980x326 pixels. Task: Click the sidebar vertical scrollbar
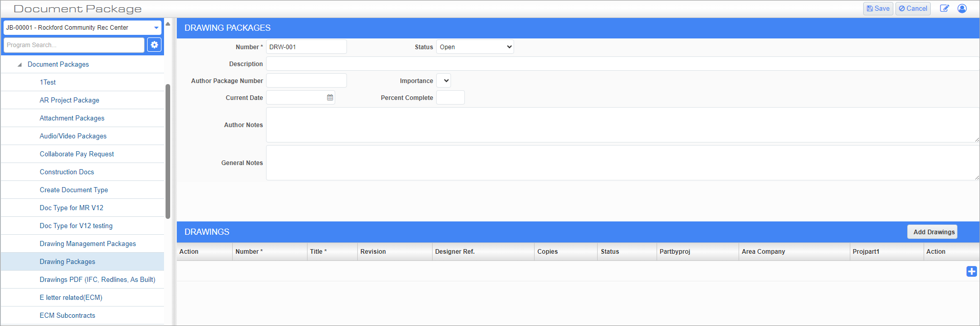168,151
